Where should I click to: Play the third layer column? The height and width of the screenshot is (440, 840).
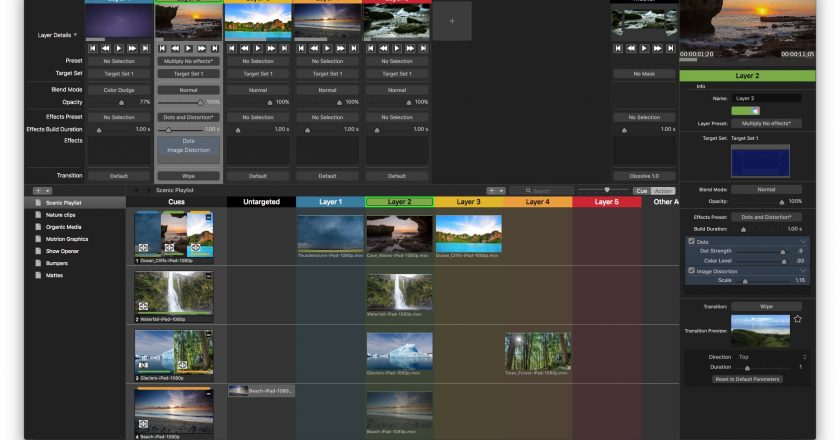[258, 48]
